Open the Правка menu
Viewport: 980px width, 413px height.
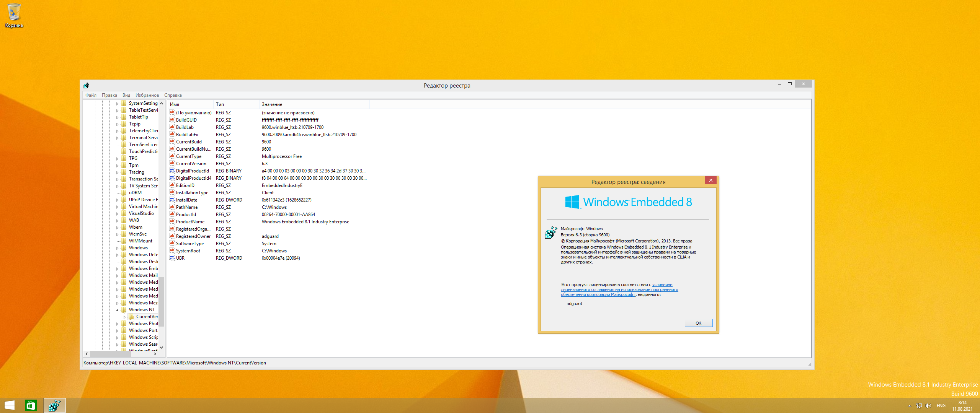point(109,95)
